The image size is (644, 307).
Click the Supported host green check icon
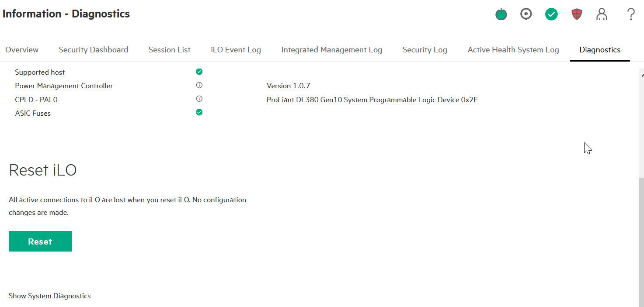[199, 72]
